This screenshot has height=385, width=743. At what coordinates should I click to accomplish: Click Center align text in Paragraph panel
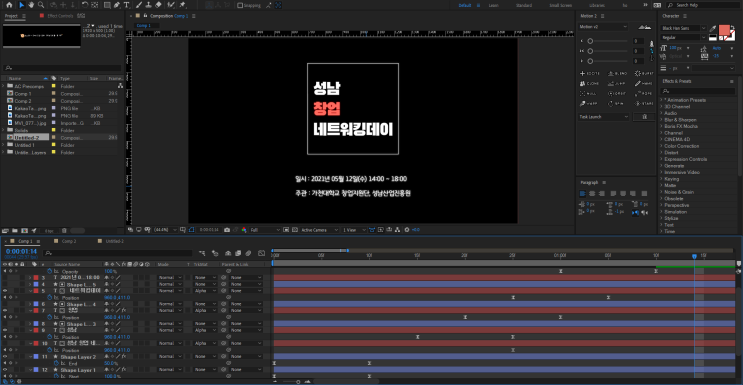(x=592, y=193)
